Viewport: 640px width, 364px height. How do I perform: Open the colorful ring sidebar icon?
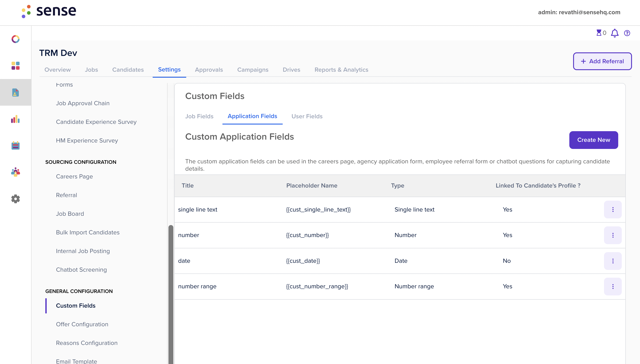pyautogui.click(x=16, y=39)
